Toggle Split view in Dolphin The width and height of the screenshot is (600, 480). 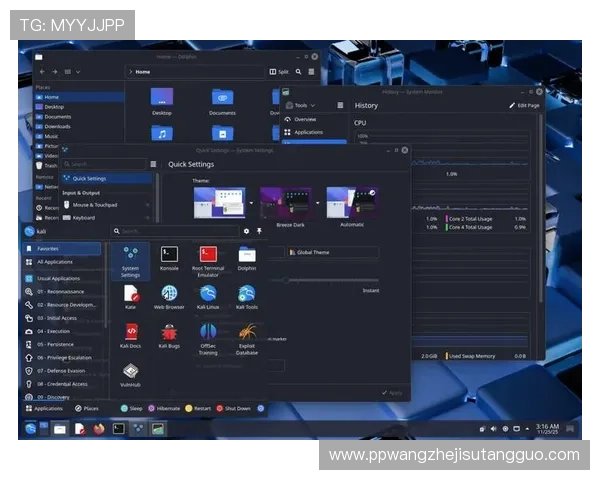click(279, 72)
